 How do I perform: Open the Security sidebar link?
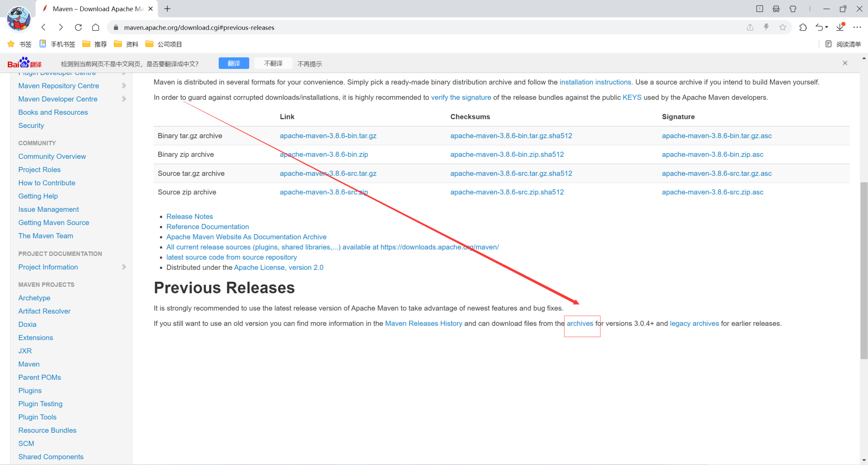pyautogui.click(x=31, y=125)
